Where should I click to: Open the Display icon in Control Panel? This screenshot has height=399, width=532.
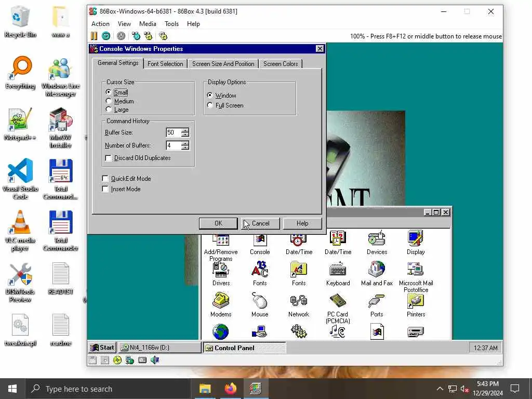[x=416, y=243]
